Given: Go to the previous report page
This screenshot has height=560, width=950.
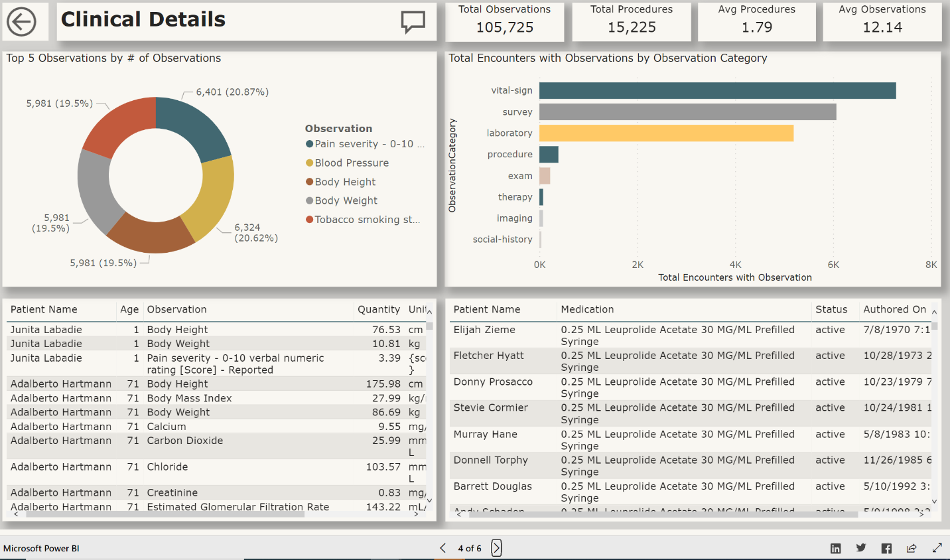Looking at the screenshot, I should click(x=443, y=548).
